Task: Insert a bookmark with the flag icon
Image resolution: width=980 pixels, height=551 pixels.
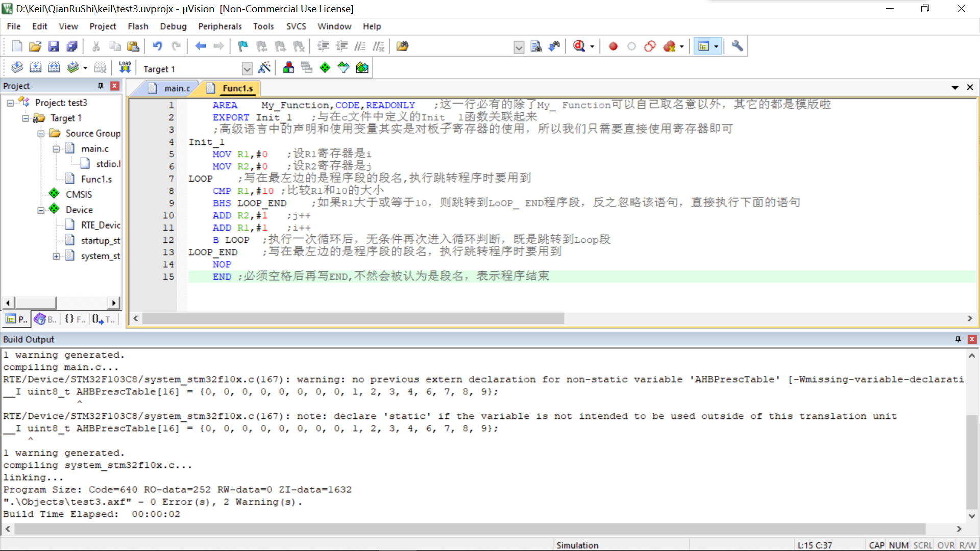Action: pos(243,46)
